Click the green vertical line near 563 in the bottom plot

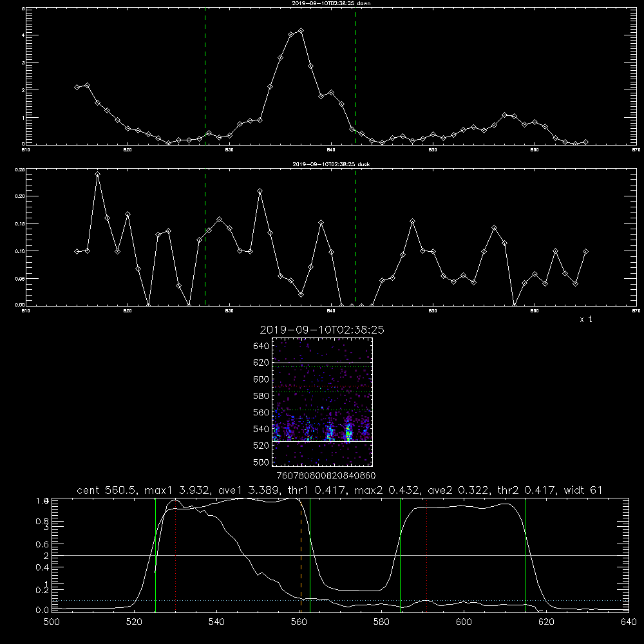coord(310,554)
